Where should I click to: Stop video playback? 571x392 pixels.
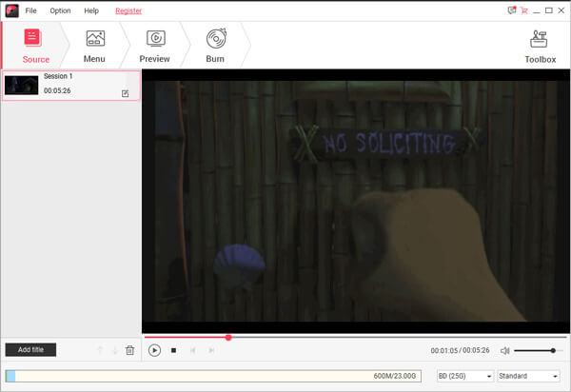tap(174, 350)
